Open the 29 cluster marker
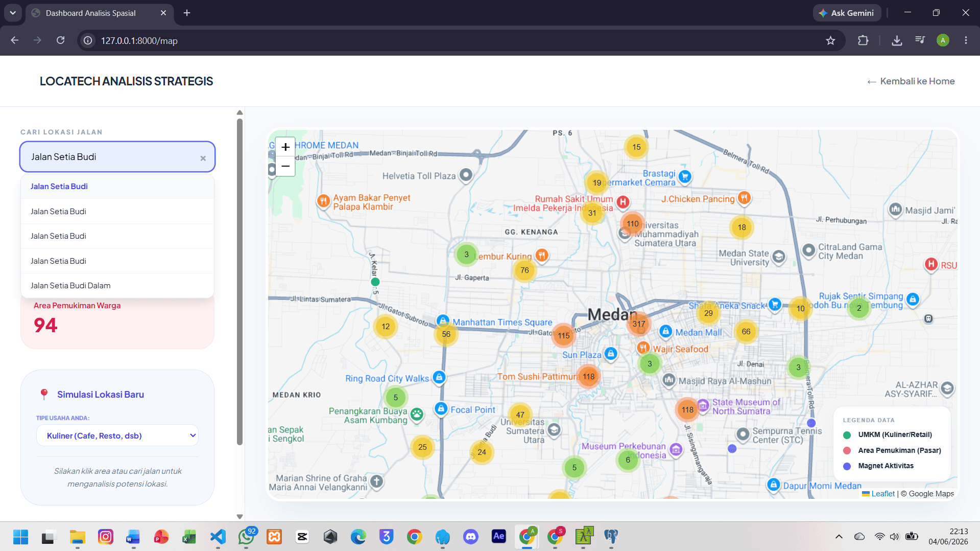This screenshot has width=980, height=551. point(708,313)
